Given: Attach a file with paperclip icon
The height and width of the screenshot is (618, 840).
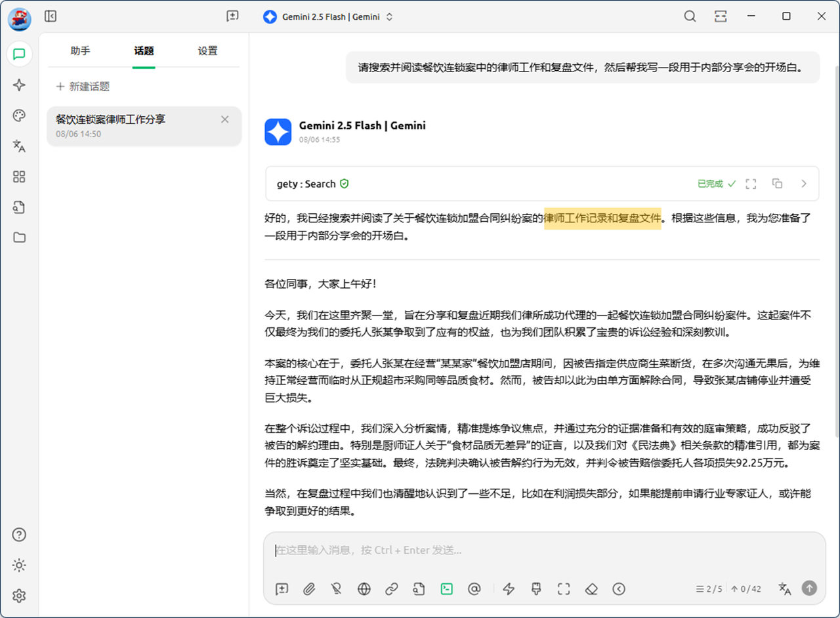Looking at the screenshot, I should coord(309,589).
